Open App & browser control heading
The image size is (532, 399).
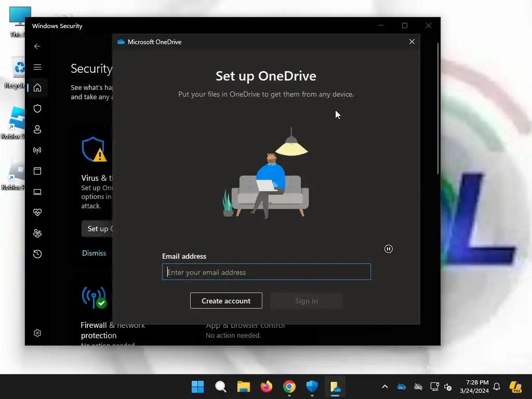click(x=245, y=325)
